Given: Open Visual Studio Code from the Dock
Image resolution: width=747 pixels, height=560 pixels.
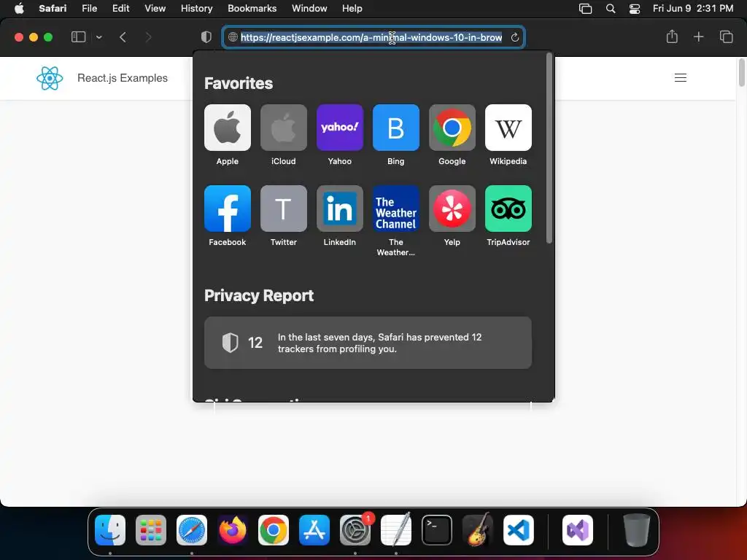Looking at the screenshot, I should click(x=519, y=530).
